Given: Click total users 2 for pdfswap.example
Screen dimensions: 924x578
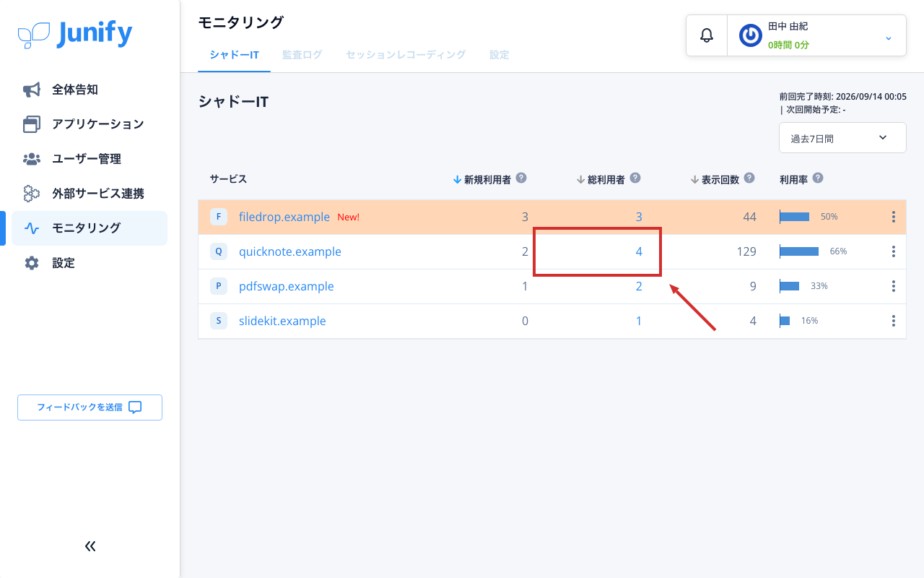Looking at the screenshot, I should (639, 286).
